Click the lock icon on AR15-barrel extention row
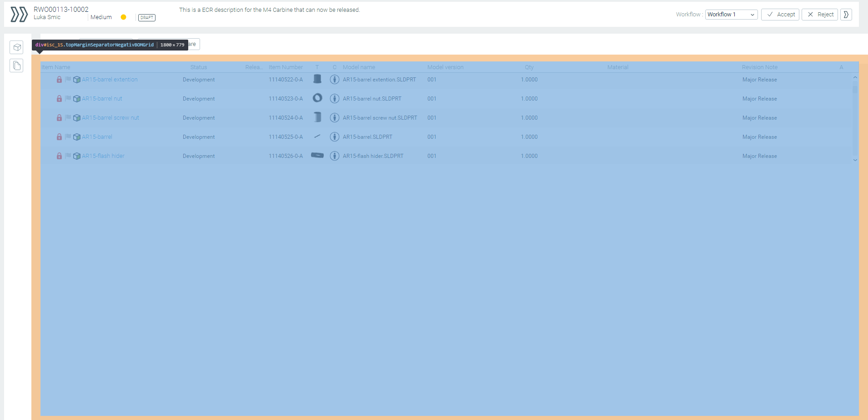868x420 pixels. (59, 80)
